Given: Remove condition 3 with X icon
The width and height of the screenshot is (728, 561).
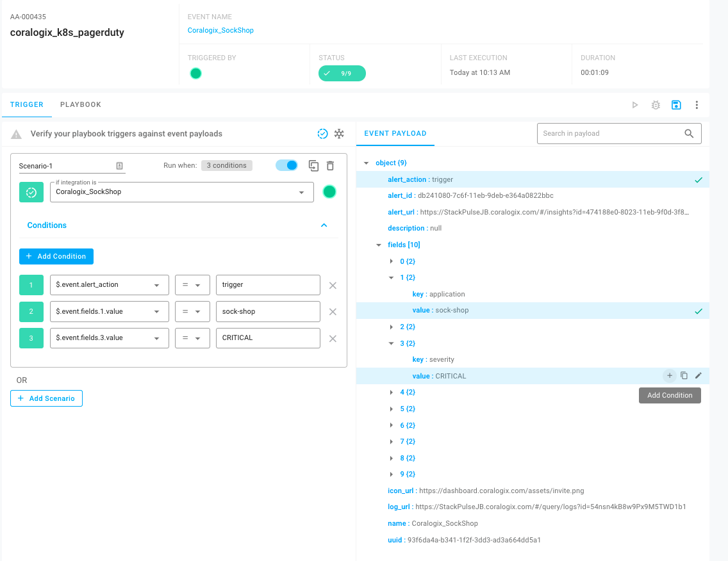Looking at the screenshot, I should pyautogui.click(x=333, y=339).
